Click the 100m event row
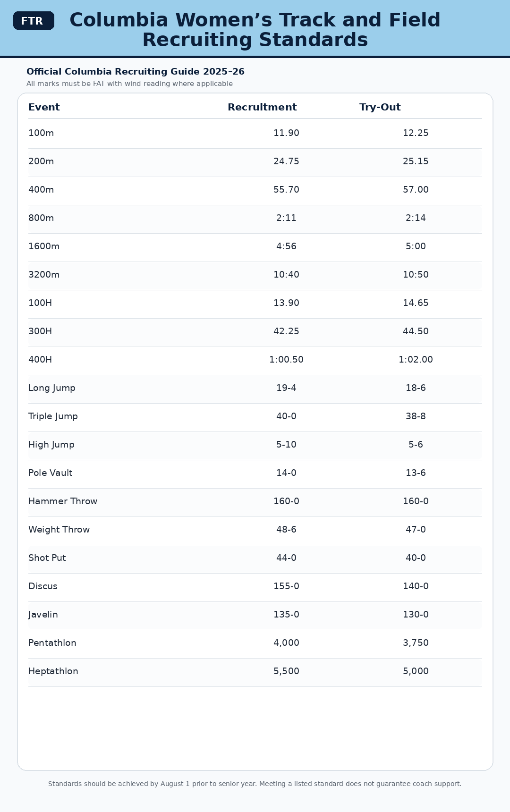 [x=255, y=134]
